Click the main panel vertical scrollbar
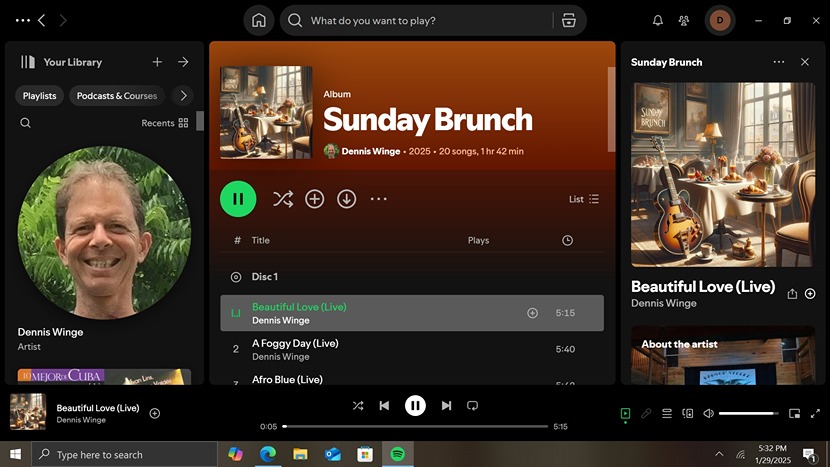 point(611,109)
